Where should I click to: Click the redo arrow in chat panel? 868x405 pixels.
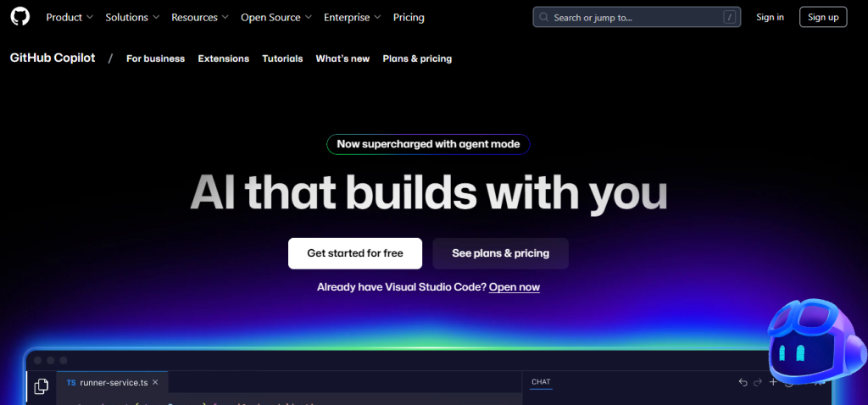(x=758, y=382)
